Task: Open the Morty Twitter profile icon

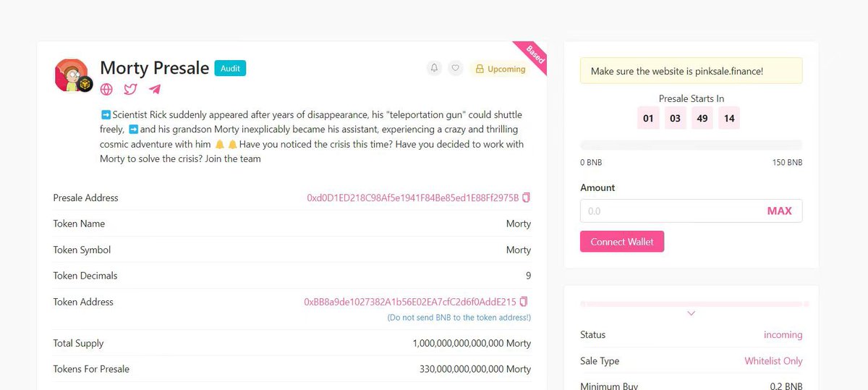Action: [x=130, y=90]
